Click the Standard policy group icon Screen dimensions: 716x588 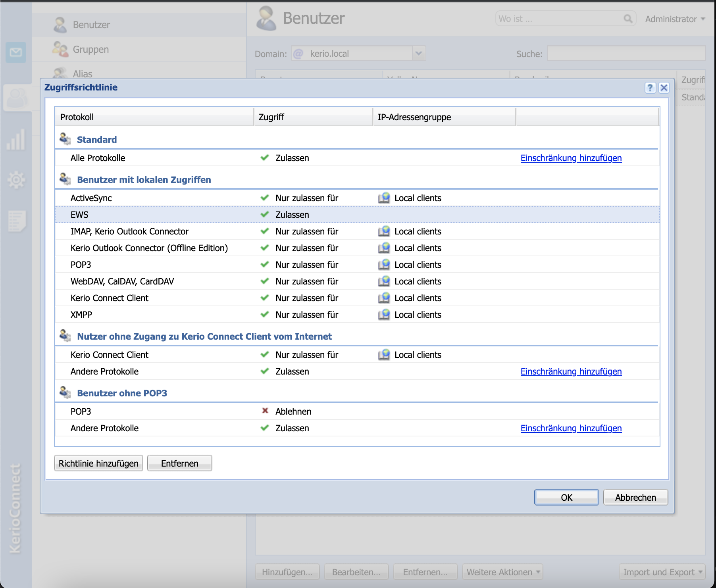tap(65, 139)
